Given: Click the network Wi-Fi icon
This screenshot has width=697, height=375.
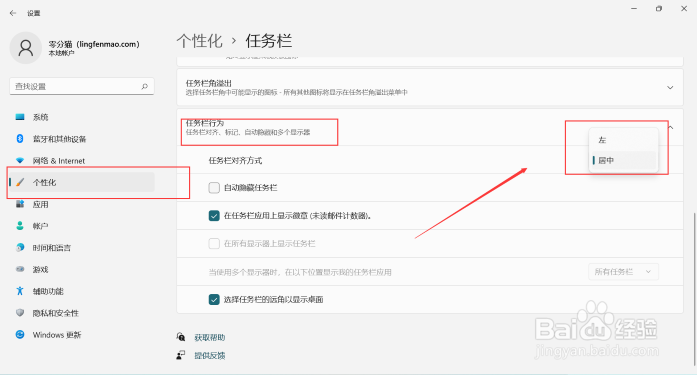Looking at the screenshot, I should point(20,160).
